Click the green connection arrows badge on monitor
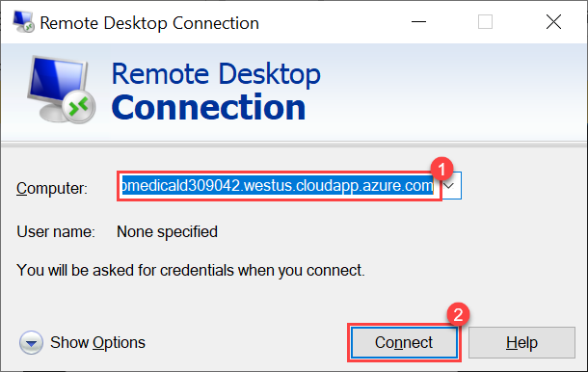This screenshot has width=588, height=372. [79, 107]
